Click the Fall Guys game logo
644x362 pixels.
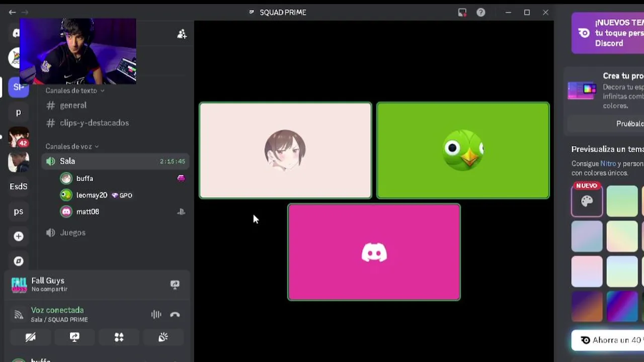(19, 285)
